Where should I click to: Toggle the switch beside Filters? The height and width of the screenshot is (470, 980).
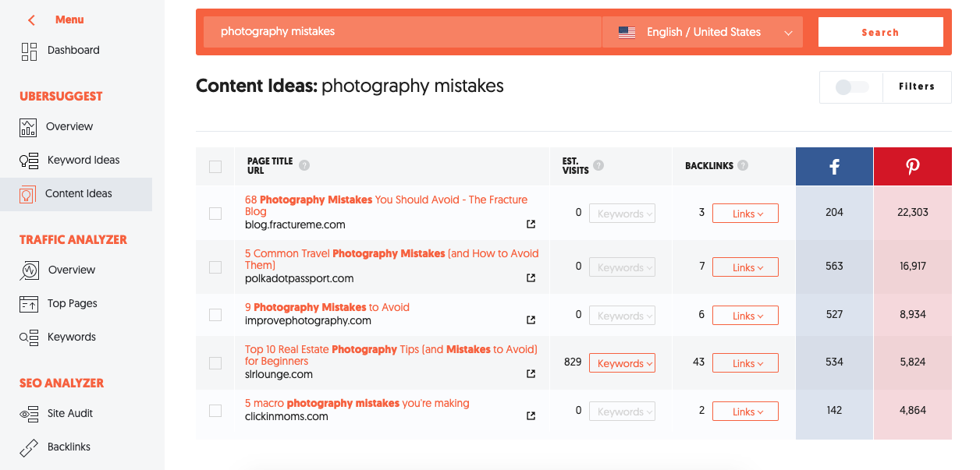point(851,87)
